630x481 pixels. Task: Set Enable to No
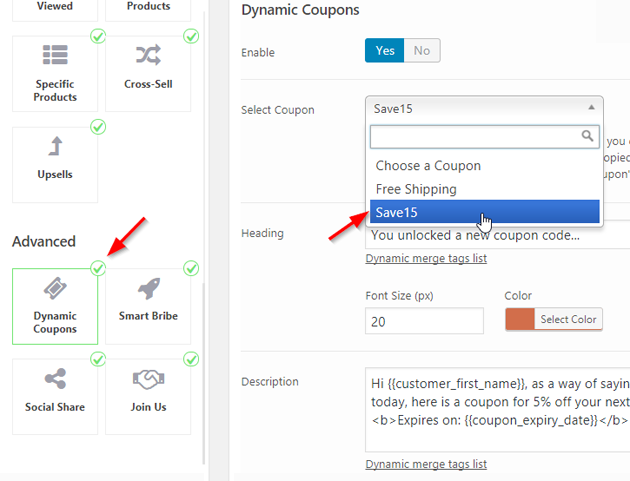pyautogui.click(x=422, y=51)
